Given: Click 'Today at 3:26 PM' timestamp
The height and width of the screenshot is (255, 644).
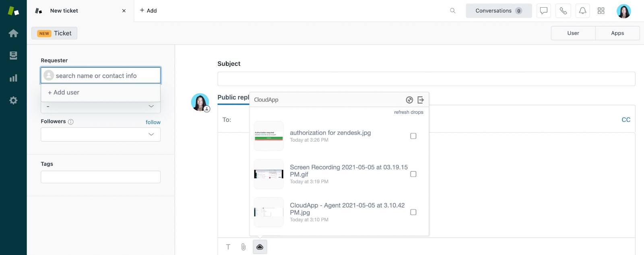Looking at the screenshot, I should (309, 140).
